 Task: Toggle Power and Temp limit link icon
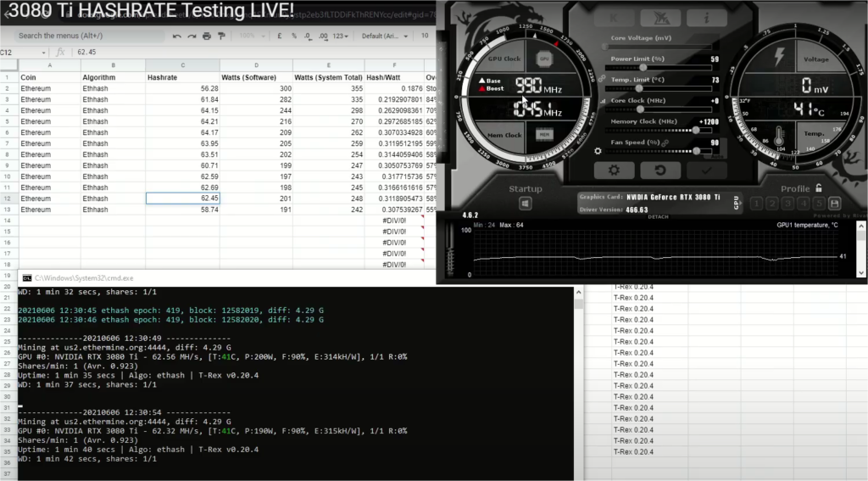tap(602, 79)
